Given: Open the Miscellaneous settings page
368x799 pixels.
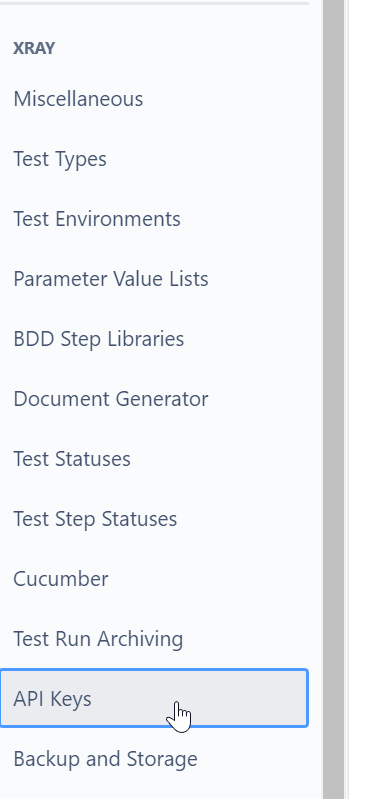Looking at the screenshot, I should [154, 99].
